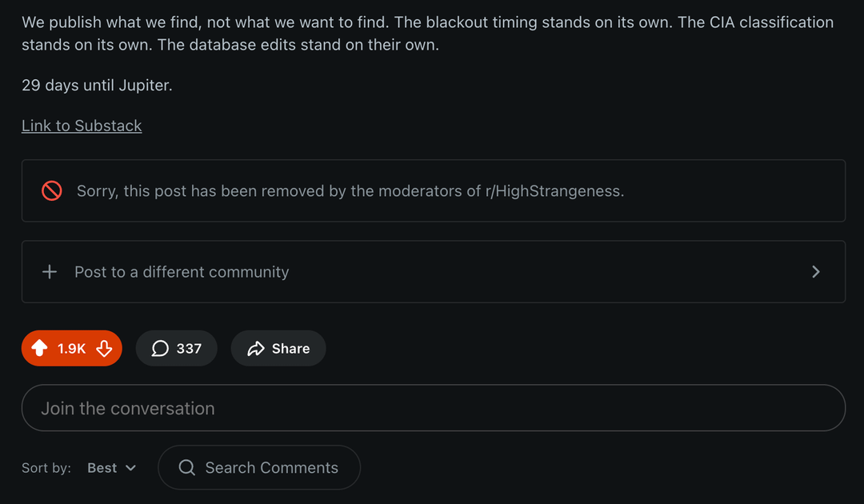This screenshot has width=864, height=504.
Task: Click the removed by moderators notice text
Action: (x=350, y=190)
